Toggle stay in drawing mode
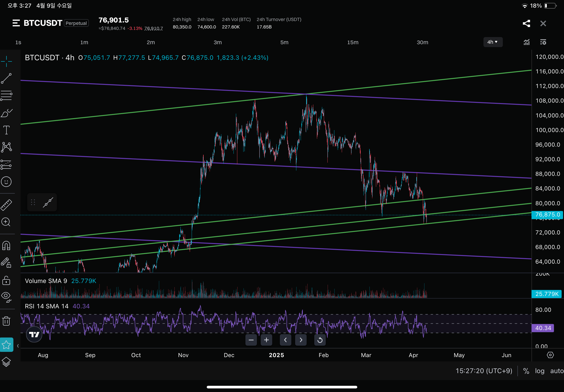564x392 pixels. 6,263
